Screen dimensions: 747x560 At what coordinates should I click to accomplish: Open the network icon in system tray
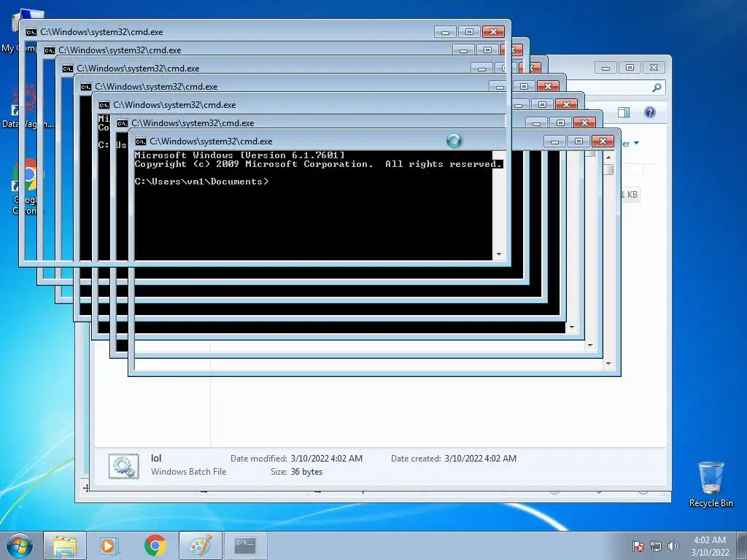656,546
